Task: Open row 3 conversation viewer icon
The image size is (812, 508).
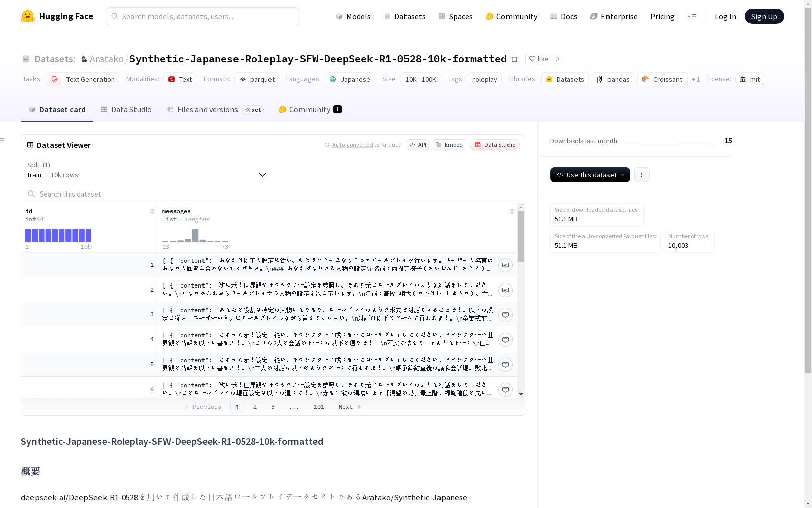Action: pos(505,315)
